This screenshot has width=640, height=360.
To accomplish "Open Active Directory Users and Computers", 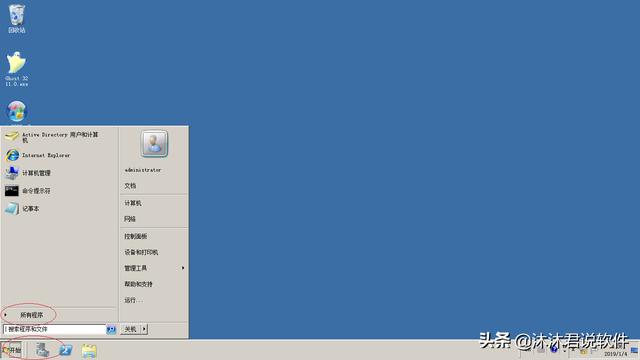I will click(x=60, y=137).
